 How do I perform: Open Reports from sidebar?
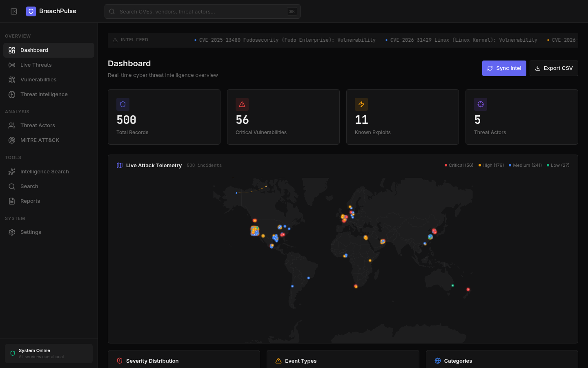[49, 201]
